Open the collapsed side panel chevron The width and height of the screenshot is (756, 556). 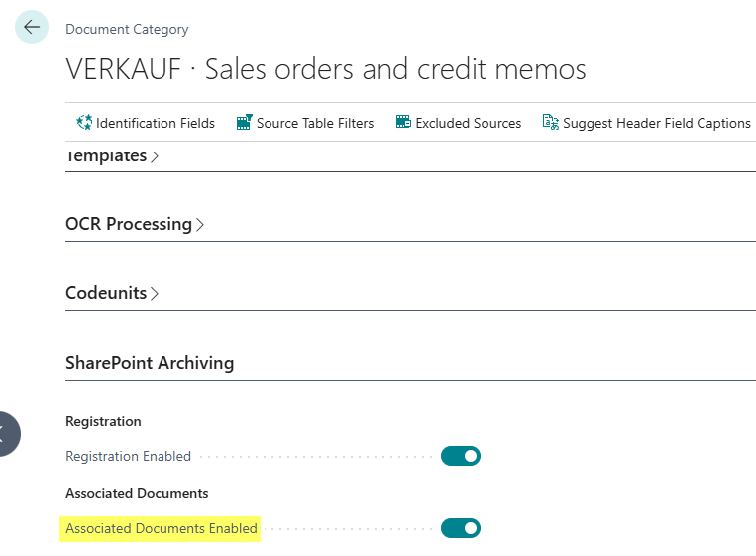point(5,434)
